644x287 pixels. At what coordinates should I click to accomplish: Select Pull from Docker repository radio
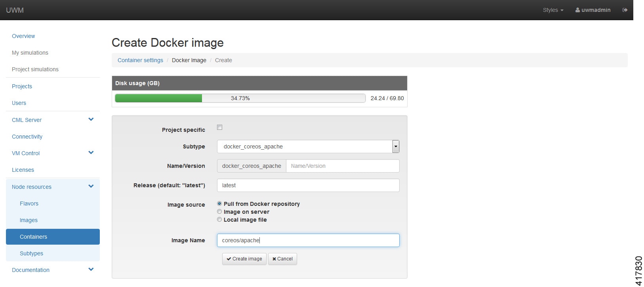(x=219, y=203)
